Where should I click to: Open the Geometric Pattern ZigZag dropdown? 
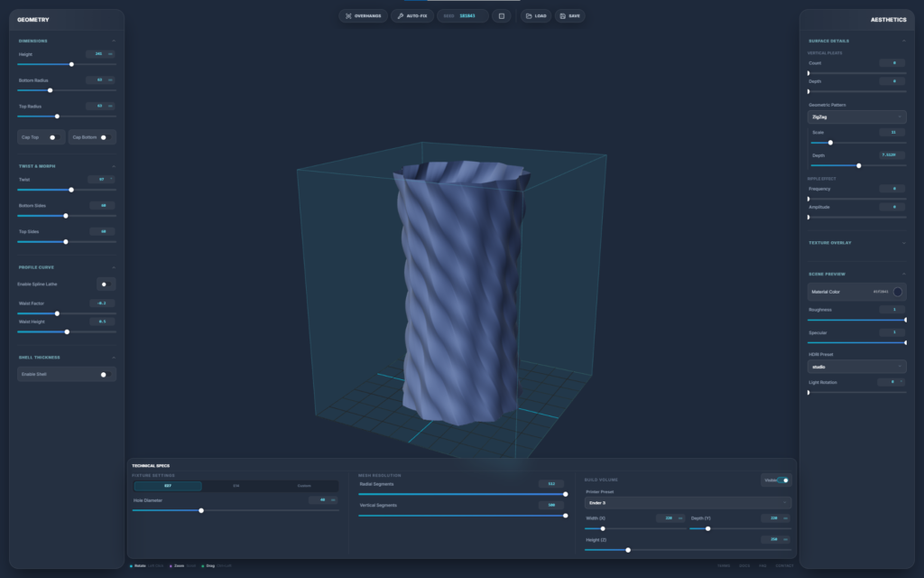click(x=856, y=117)
